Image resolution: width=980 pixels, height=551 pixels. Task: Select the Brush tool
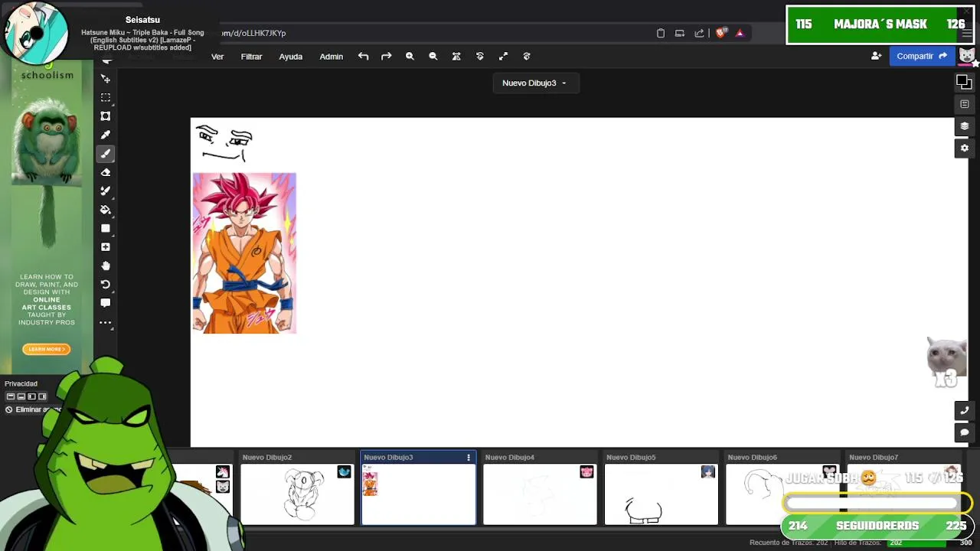click(106, 154)
